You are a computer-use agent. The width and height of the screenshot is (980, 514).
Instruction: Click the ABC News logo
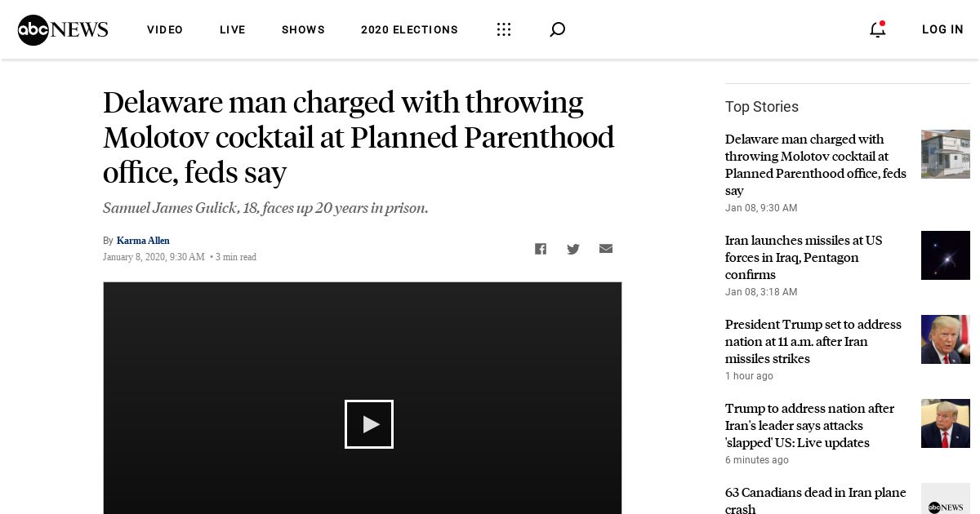(63, 30)
